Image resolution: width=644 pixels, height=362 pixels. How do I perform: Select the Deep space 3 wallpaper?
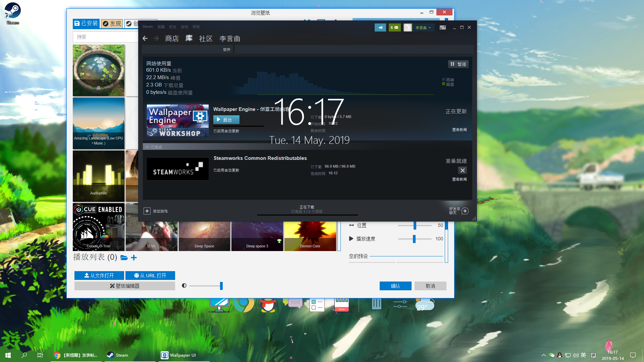click(257, 236)
